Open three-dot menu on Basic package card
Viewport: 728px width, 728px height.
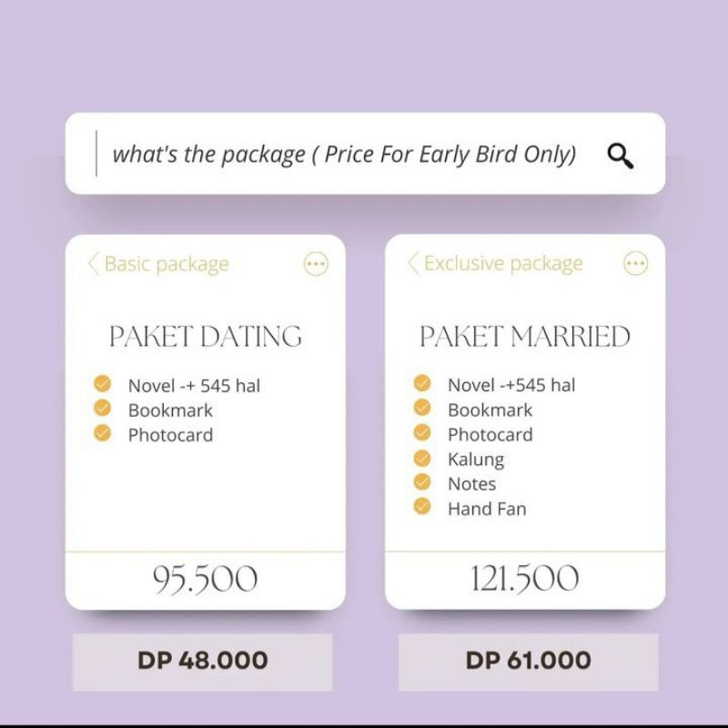pyautogui.click(x=316, y=265)
